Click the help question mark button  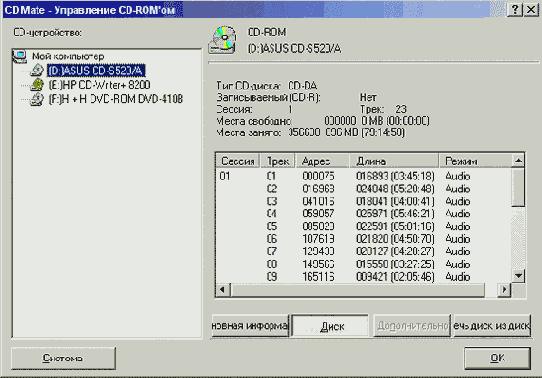[x=514, y=10]
